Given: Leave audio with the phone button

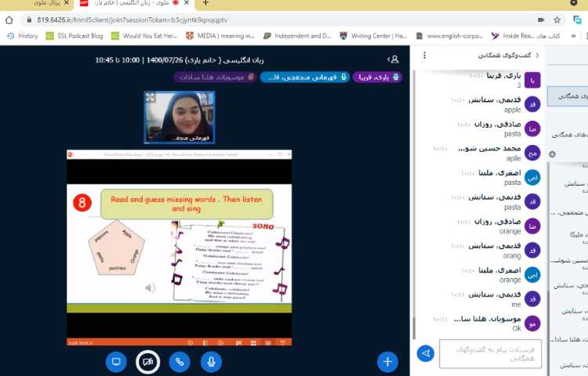Looking at the screenshot, I should click(179, 361).
